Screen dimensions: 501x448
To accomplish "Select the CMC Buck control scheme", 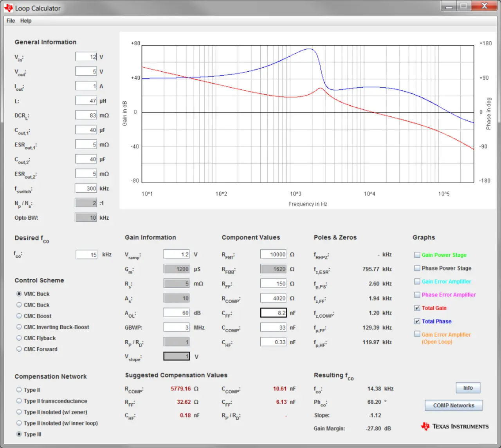I will (x=19, y=305).
